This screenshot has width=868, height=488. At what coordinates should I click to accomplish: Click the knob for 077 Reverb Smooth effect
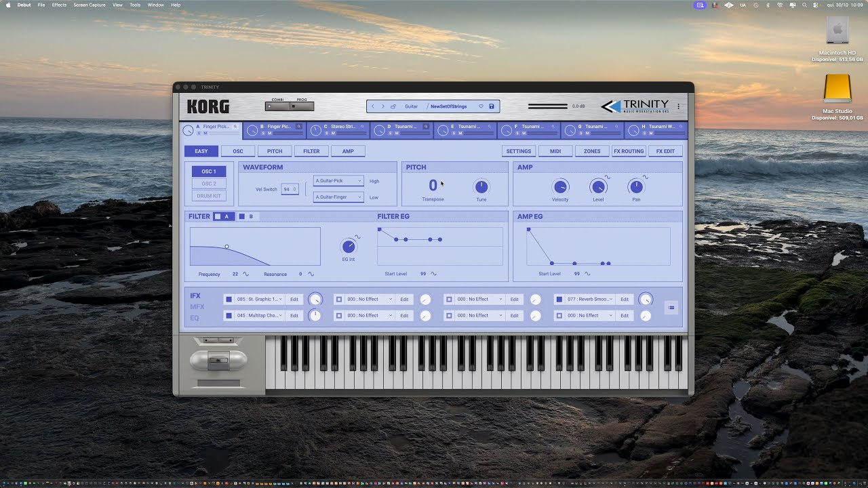click(646, 299)
